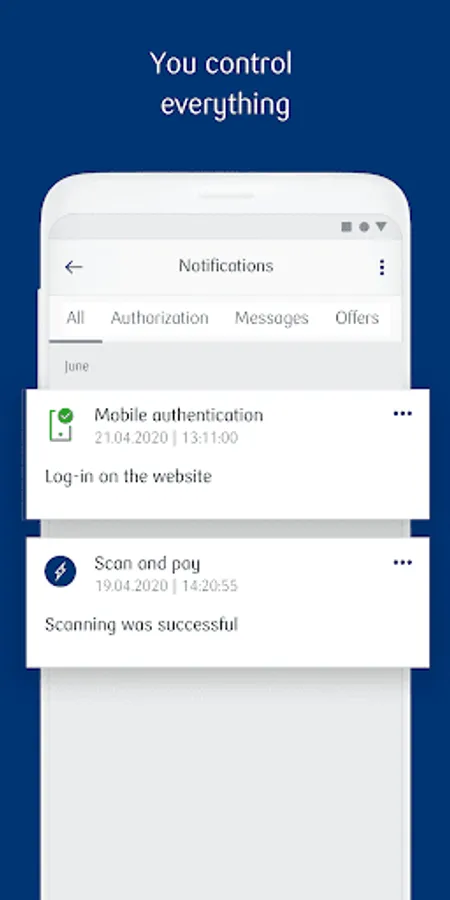Viewport: 450px width, 900px height.
Task: Switch to the All tab
Action: click(75, 318)
